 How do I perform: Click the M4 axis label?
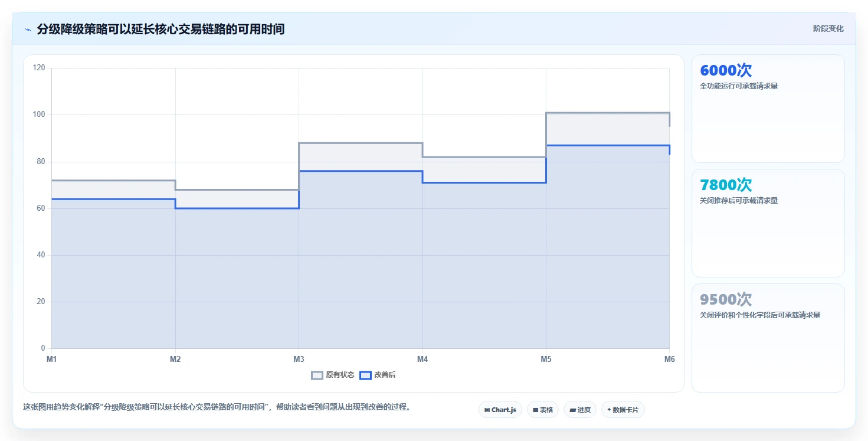click(x=422, y=359)
